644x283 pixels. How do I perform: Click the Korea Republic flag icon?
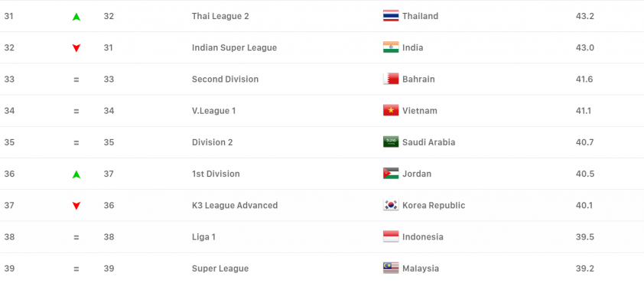pos(391,206)
